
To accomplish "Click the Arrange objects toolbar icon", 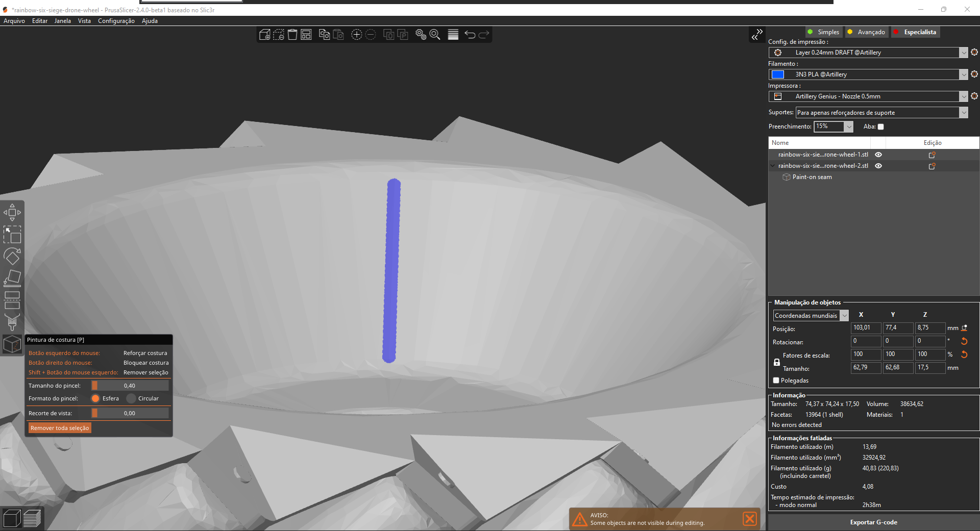I will pos(306,35).
